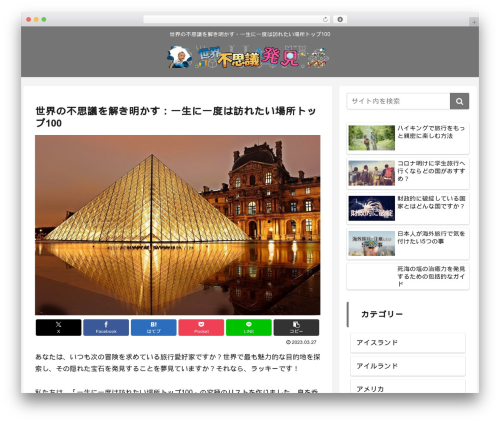
Task: Click the 海外旅行 注意 article thumbnail
Action: click(x=372, y=244)
